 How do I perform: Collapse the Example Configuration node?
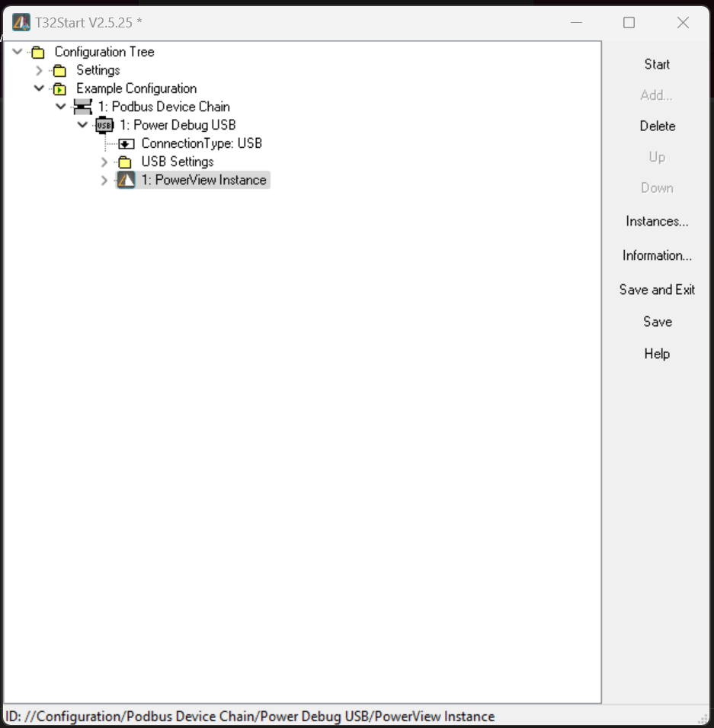39,88
